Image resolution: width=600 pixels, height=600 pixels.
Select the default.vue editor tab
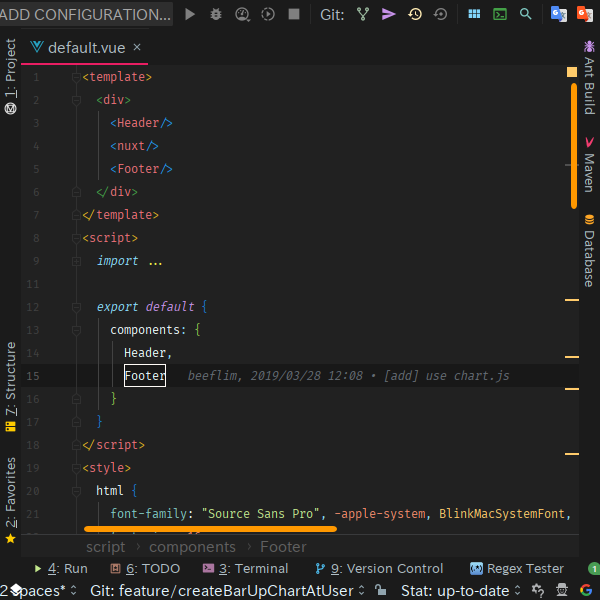tap(86, 48)
